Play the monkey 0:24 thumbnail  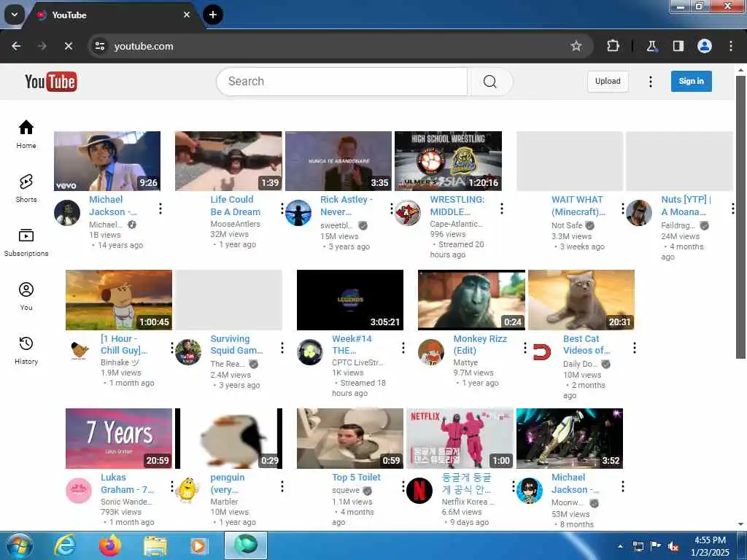tap(472, 300)
